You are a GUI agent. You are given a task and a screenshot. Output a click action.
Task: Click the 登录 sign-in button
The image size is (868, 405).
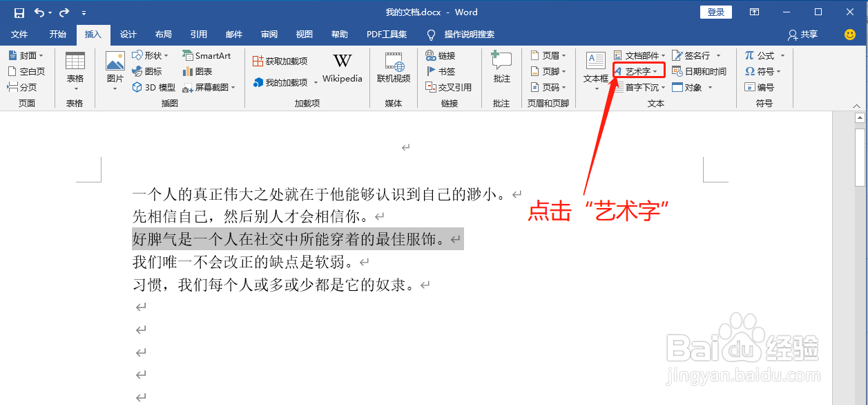click(x=716, y=12)
